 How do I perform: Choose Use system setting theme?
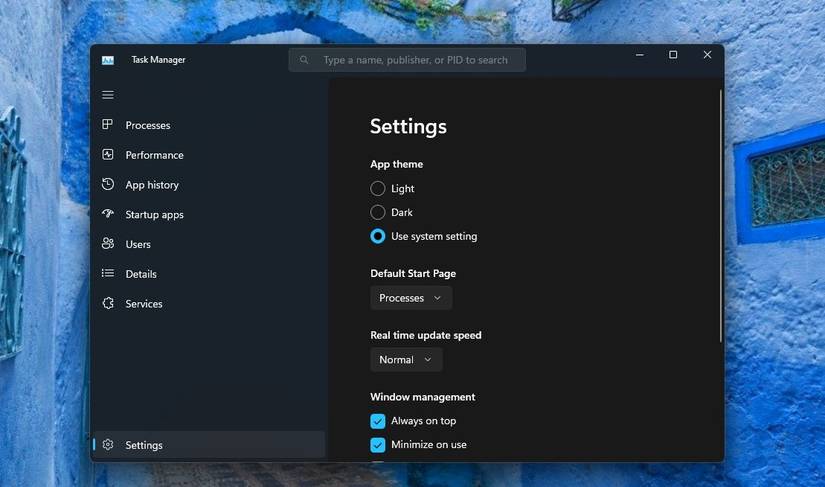[x=378, y=237]
